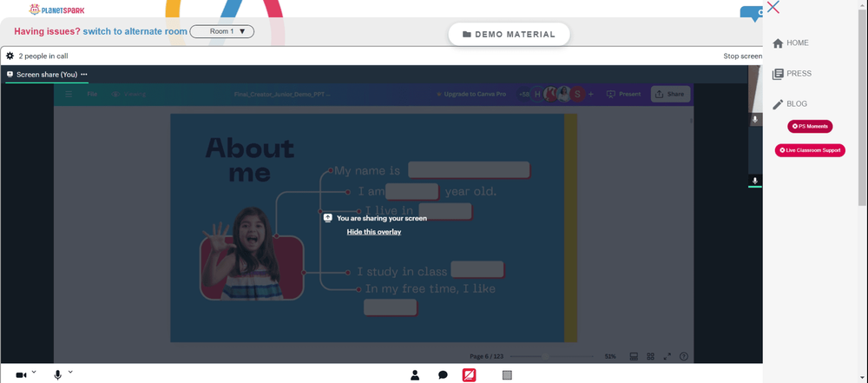Click the switch to alternate room link
868x383 pixels.
pos(135,31)
